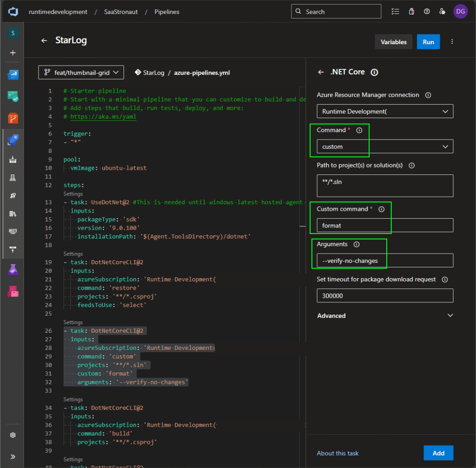Open the Test Plans flask icon
476x468 pixels.
tap(13, 269)
